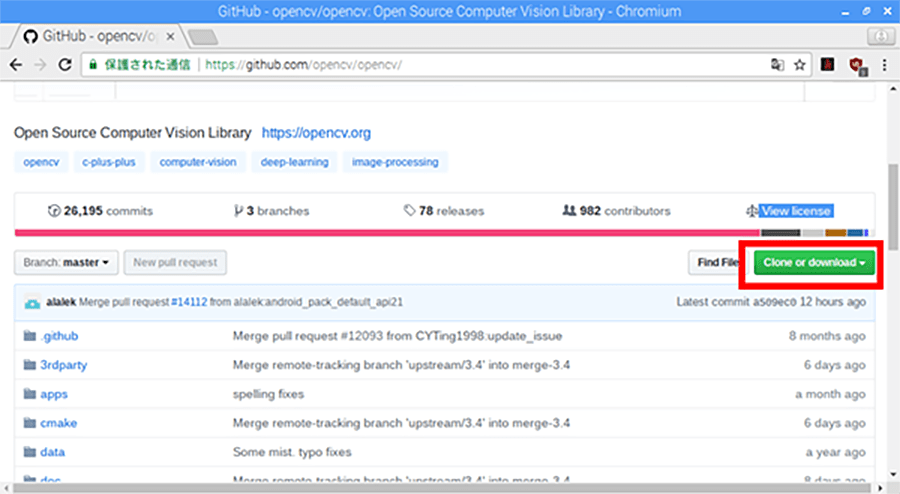Select the image-processing topic tag
Image resolution: width=900 pixels, height=494 pixels.
coord(395,162)
